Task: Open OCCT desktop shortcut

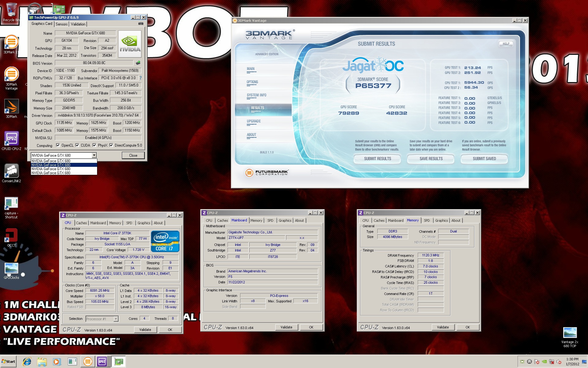Action: [x=11, y=236]
